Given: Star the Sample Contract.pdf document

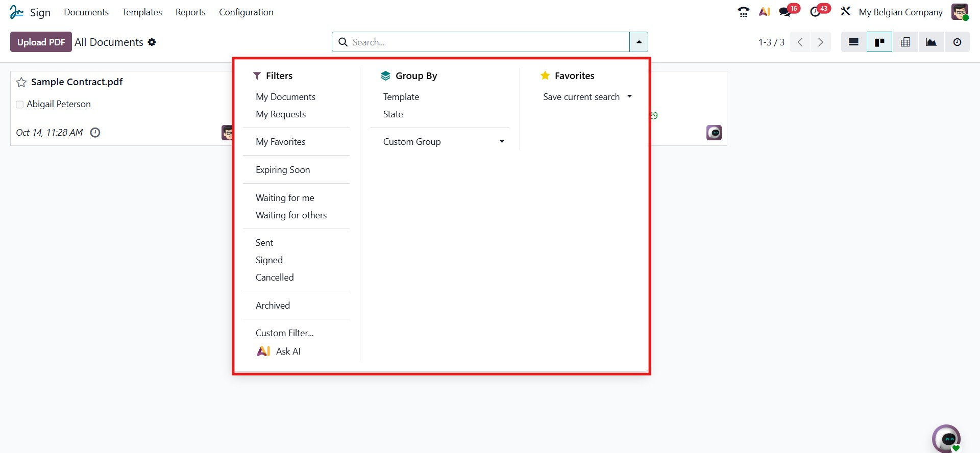Looking at the screenshot, I should pyautogui.click(x=21, y=82).
